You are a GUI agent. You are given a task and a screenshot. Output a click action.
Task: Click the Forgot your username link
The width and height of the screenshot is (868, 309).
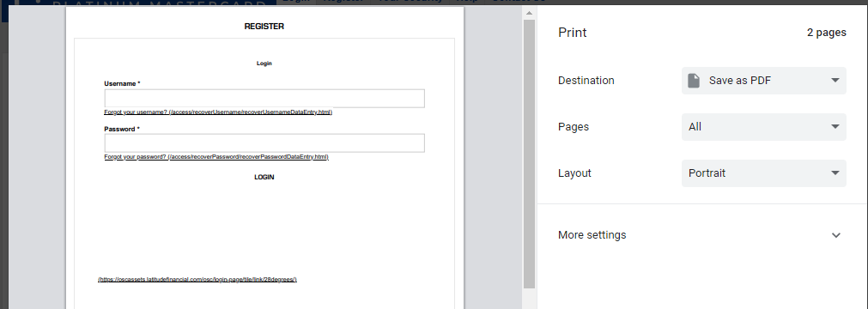(x=218, y=112)
